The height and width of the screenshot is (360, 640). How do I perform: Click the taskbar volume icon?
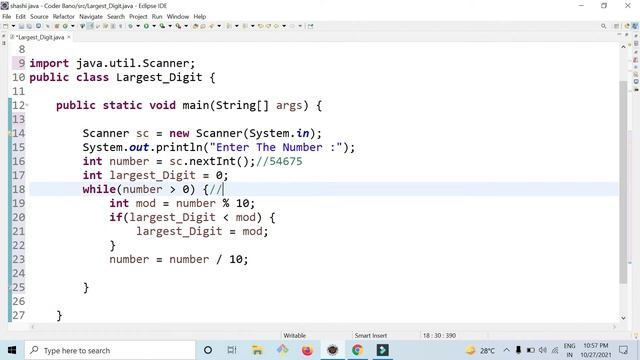[x=542, y=350]
